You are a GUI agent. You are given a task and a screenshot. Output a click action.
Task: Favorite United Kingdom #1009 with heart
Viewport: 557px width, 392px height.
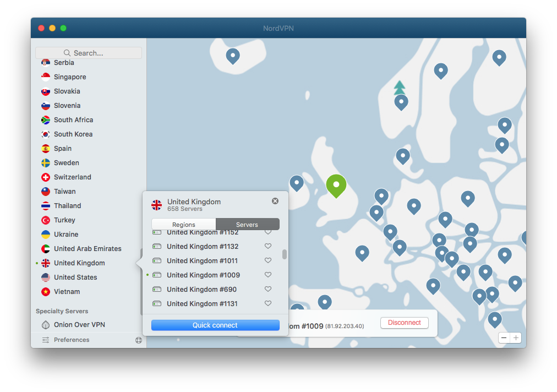click(x=268, y=275)
